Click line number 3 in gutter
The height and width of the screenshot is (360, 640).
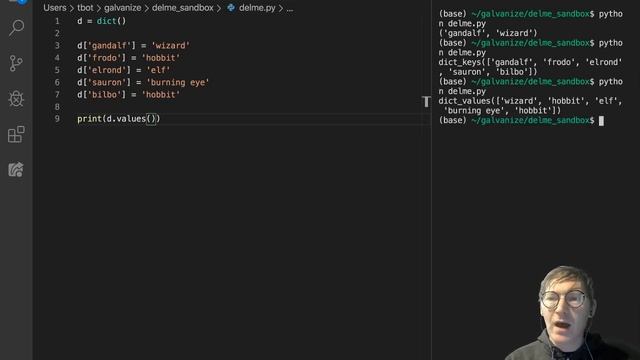(x=57, y=46)
